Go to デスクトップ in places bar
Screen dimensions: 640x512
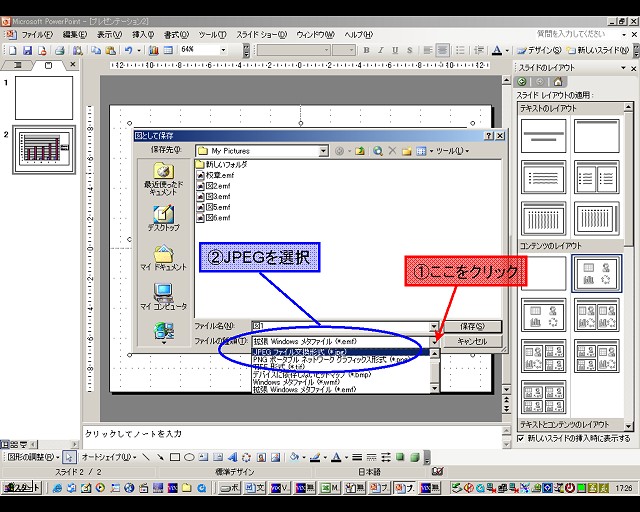[163, 218]
